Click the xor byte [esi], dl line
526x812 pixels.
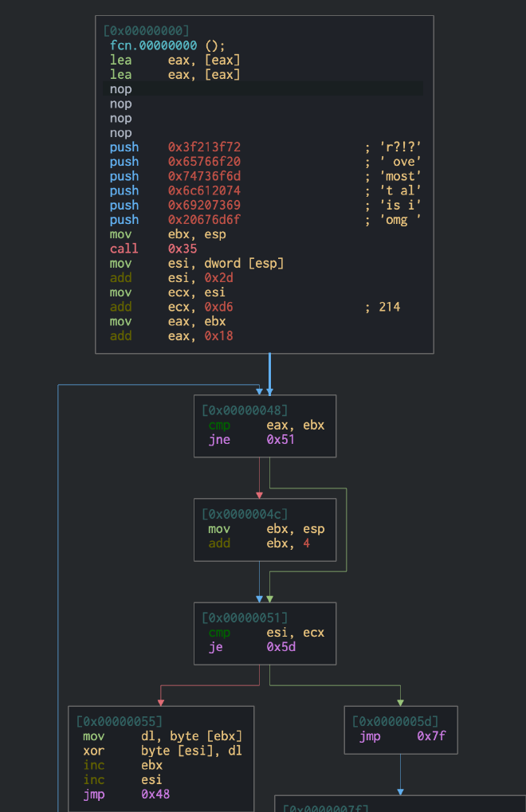[162, 750]
